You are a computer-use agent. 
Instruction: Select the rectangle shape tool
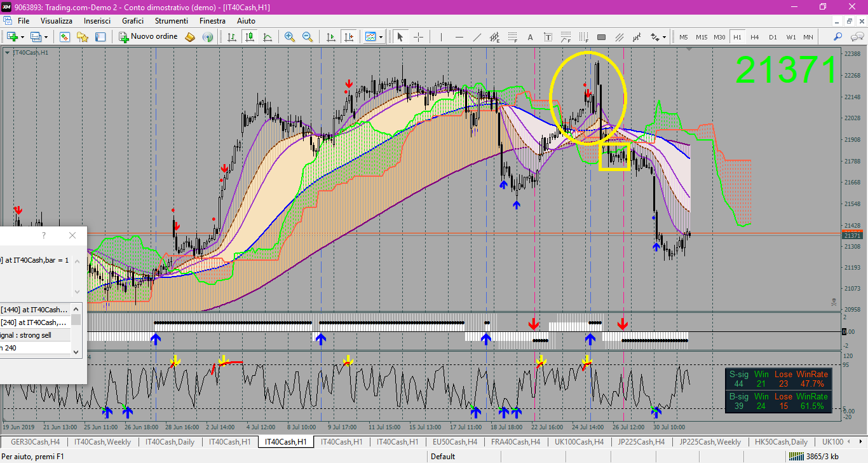tap(602, 37)
